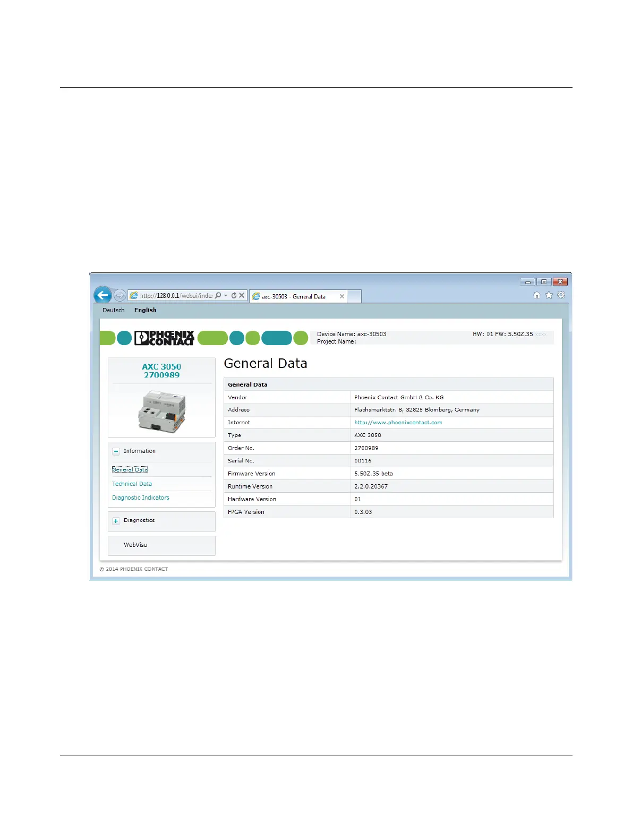Screen dimensions: 632x840
Task: Collapse the Information section minus icon
Action: click(116, 451)
